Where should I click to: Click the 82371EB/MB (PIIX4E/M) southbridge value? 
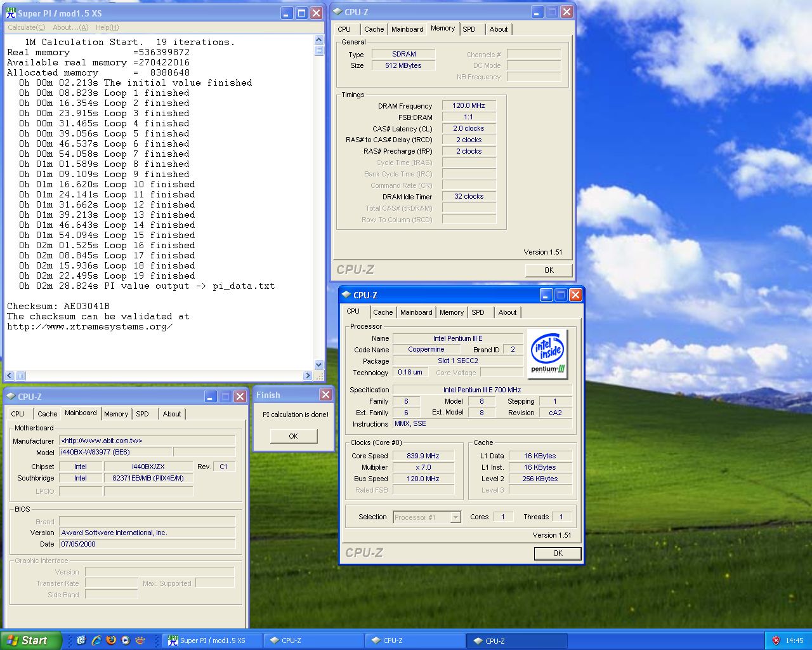tap(148, 479)
